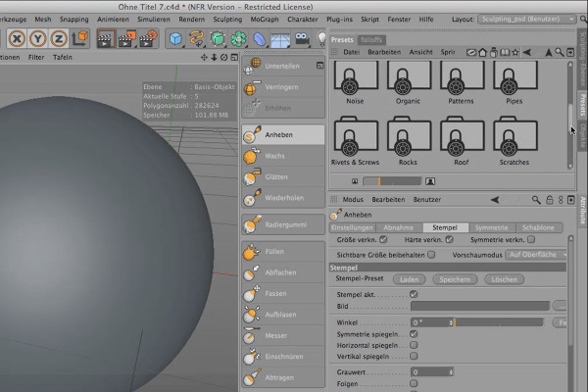588x392 pixels.
Task: Click the Speichern stamp preset button
Action: coord(455,279)
